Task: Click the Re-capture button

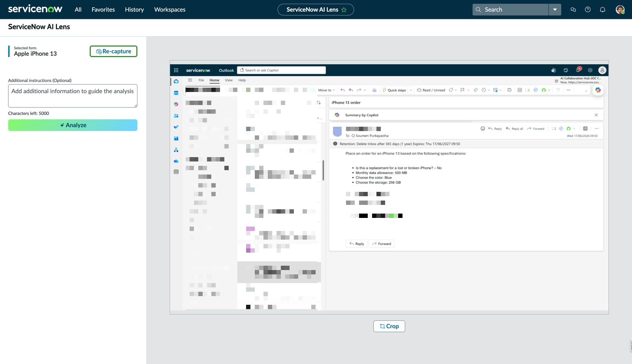Action: pos(114,51)
